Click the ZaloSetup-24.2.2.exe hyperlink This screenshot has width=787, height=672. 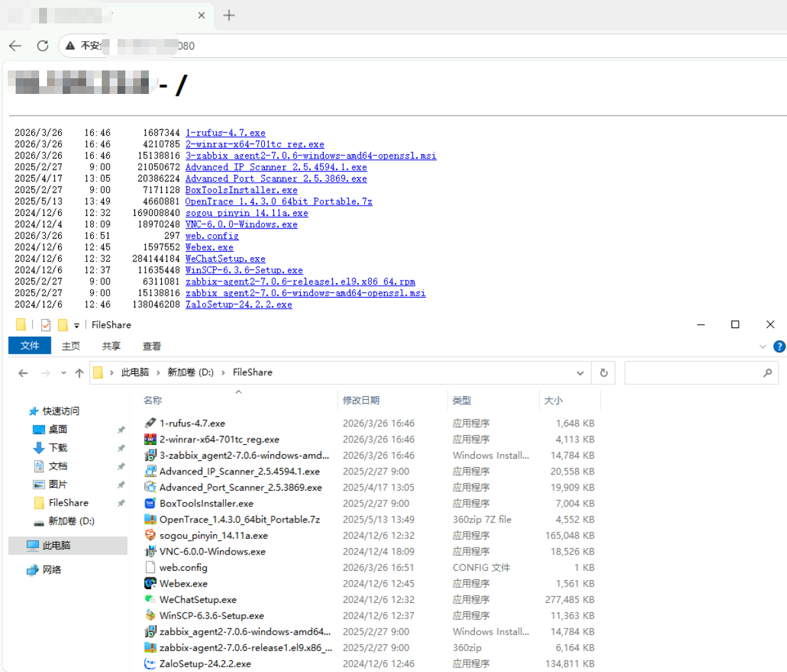point(239,304)
